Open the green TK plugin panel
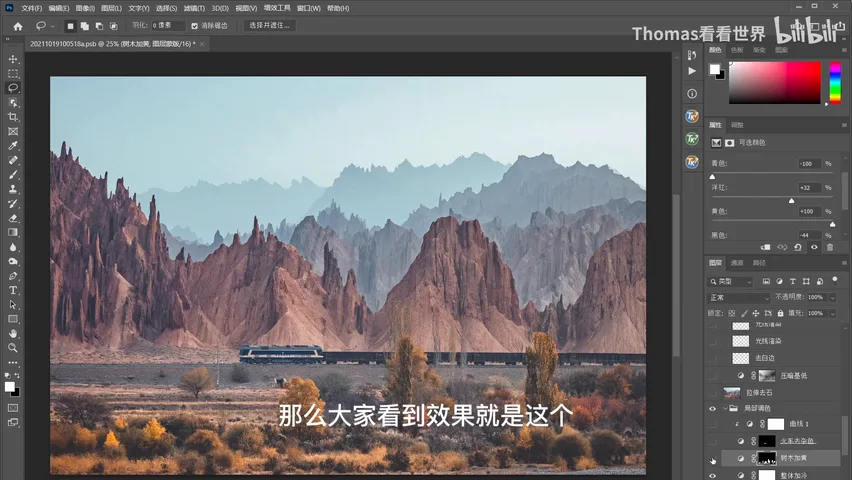Image resolution: width=852 pixels, height=480 pixels. coord(692,139)
